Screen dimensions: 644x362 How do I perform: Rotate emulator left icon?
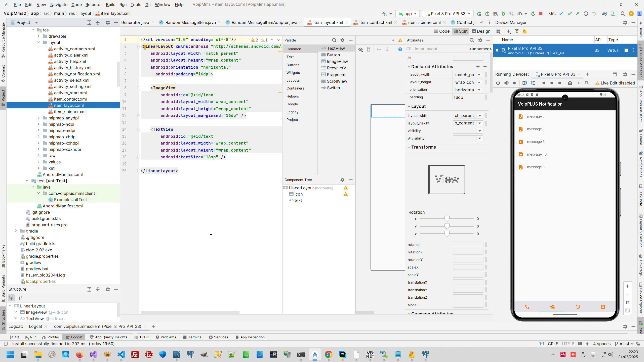tap(525, 83)
